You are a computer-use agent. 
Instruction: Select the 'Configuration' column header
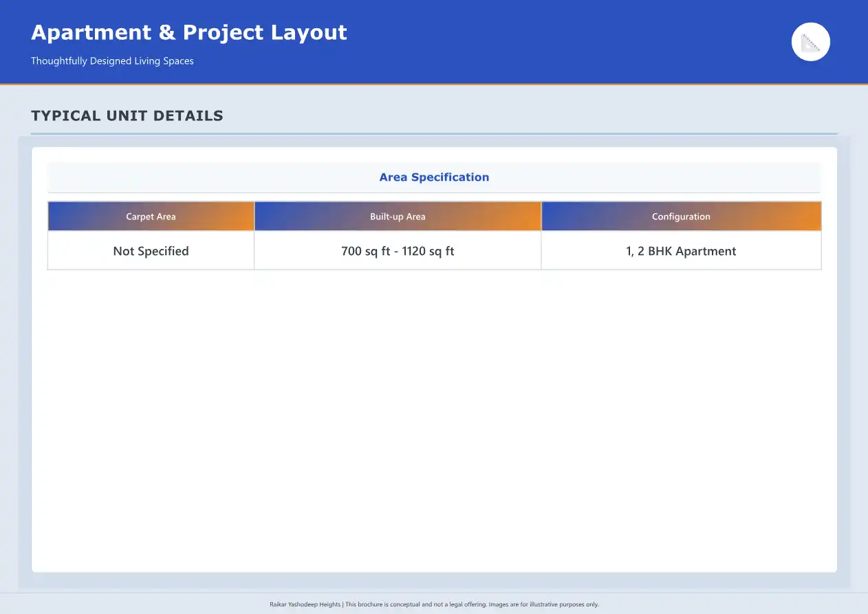click(681, 217)
